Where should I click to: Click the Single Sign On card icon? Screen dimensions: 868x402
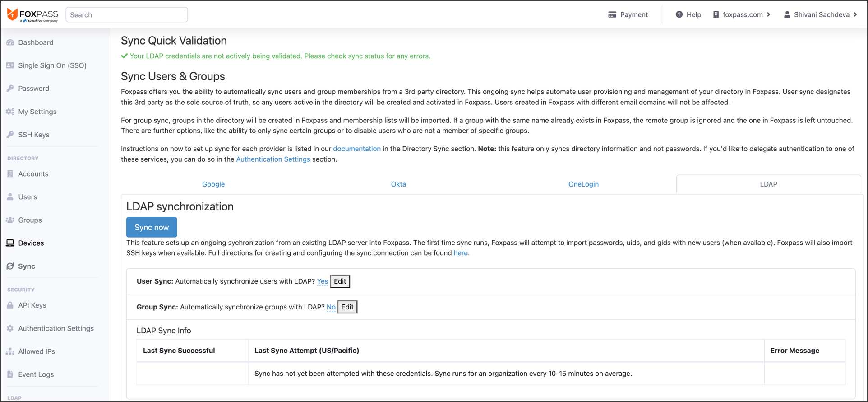tap(10, 65)
